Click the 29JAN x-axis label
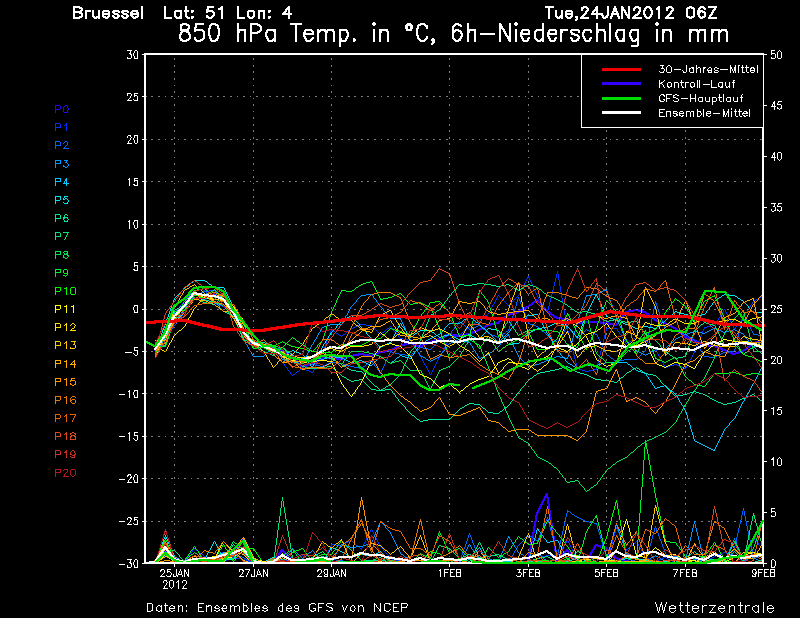Screen dimensions: 800x618 tap(332, 573)
